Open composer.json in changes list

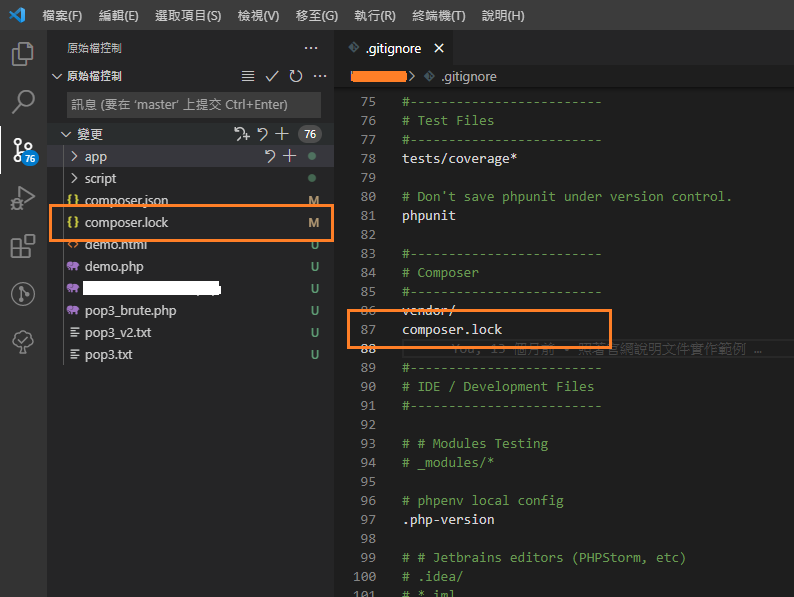pos(126,200)
